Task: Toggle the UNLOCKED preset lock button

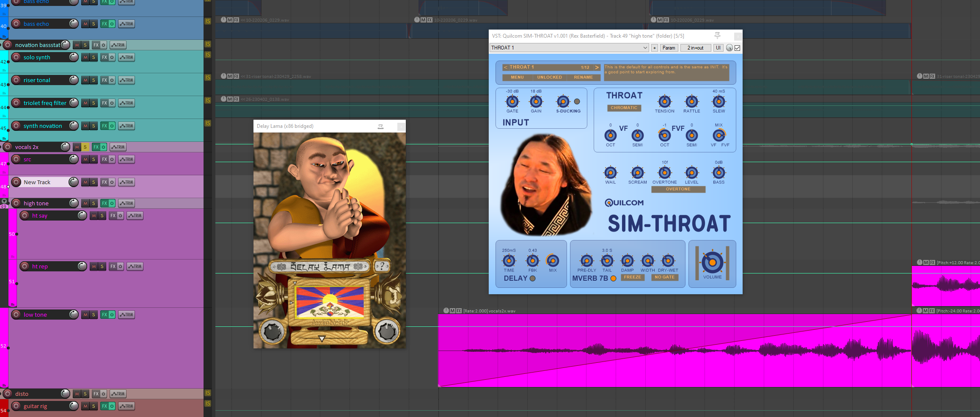Action: (x=550, y=77)
